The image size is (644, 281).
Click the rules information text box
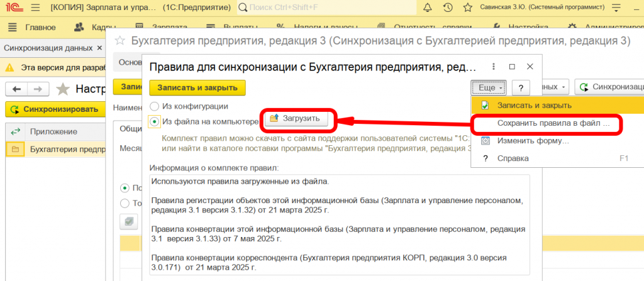point(339,224)
